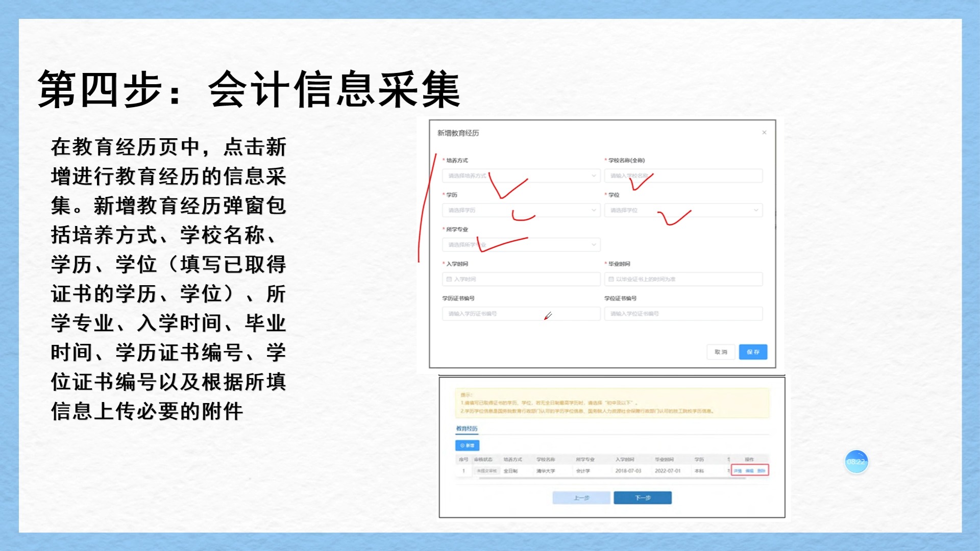Click calendar icon in 毕业时间 field
The width and height of the screenshot is (980, 551).
pyautogui.click(x=611, y=279)
